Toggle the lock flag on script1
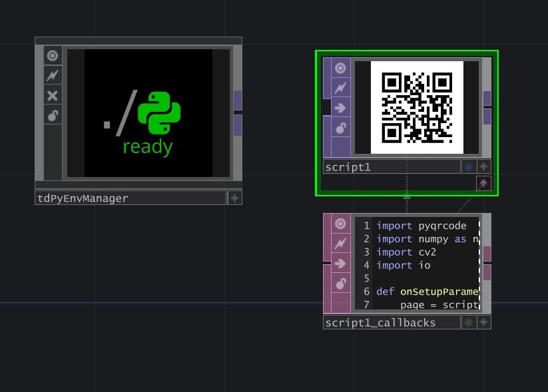Image resolution: width=548 pixels, height=392 pixels. tap(340, 128)
